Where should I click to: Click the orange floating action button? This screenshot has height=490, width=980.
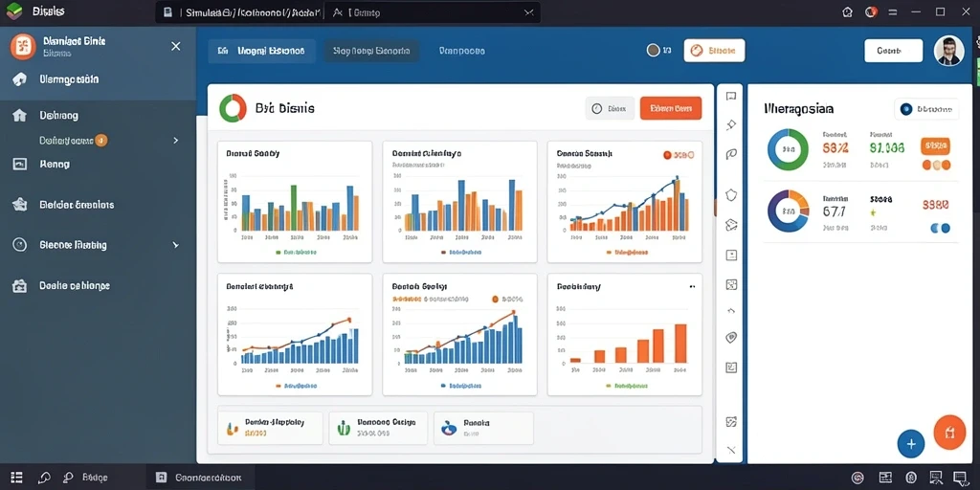coord(949,432)
